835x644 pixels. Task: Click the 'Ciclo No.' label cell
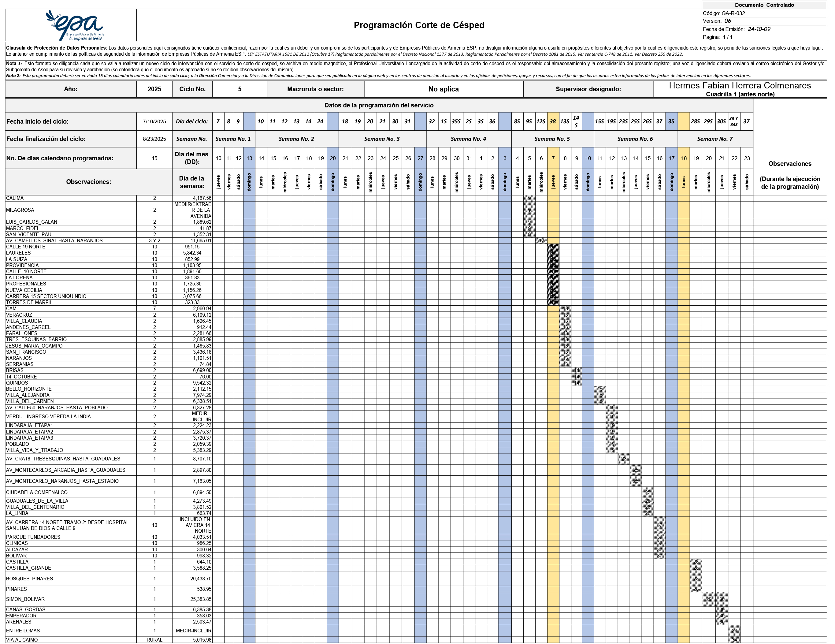click(x=192, y=89)
